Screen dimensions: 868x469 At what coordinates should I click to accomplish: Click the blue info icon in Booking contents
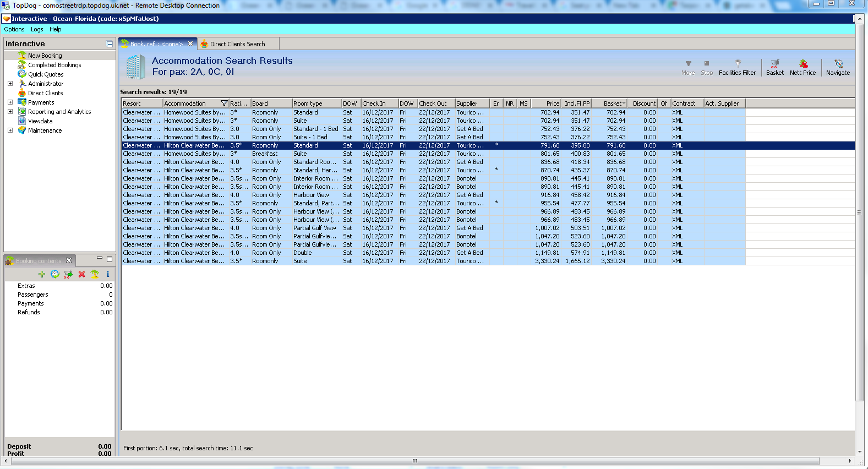coord(108,274)
